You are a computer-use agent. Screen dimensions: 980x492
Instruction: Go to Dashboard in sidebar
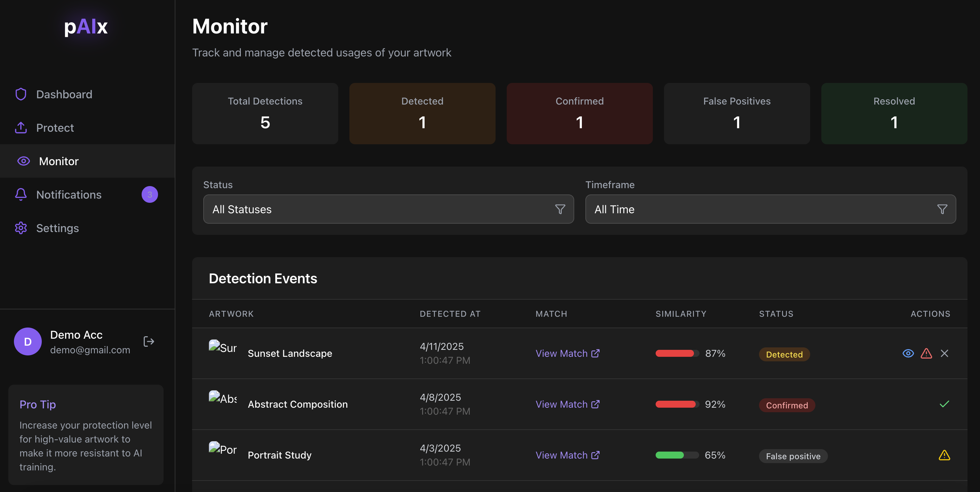64,94
